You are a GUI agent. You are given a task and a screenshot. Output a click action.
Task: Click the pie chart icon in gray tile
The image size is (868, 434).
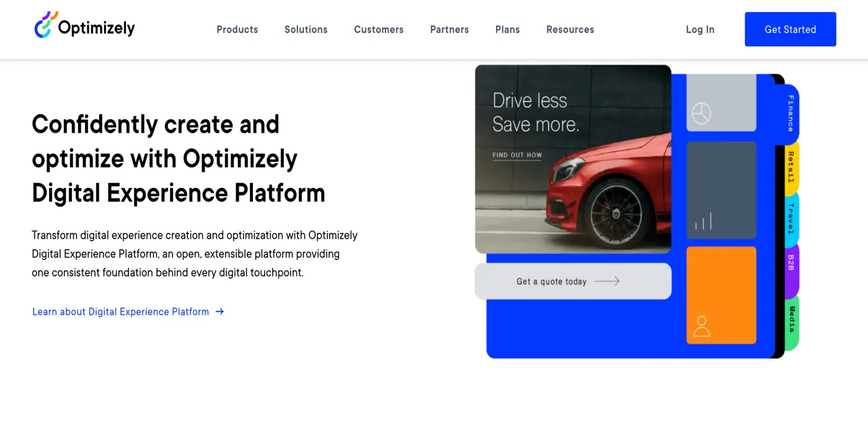[701, 113]
